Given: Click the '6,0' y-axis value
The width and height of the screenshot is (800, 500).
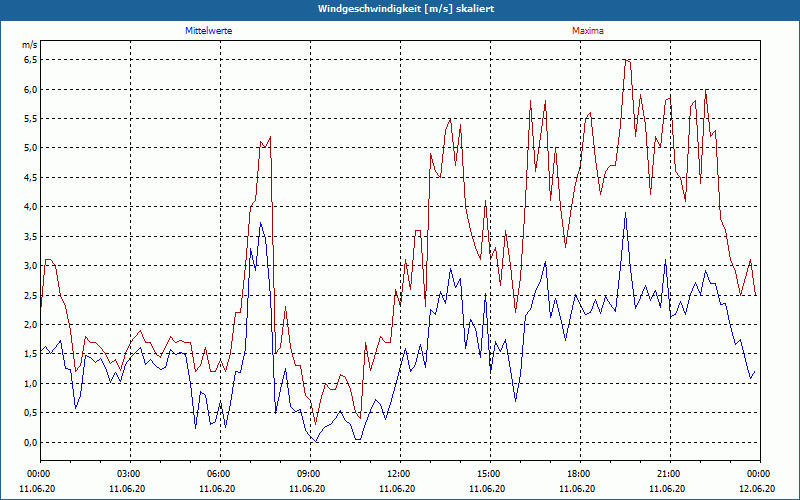Looking at the screenshot, I should click(x=30, y=89).
